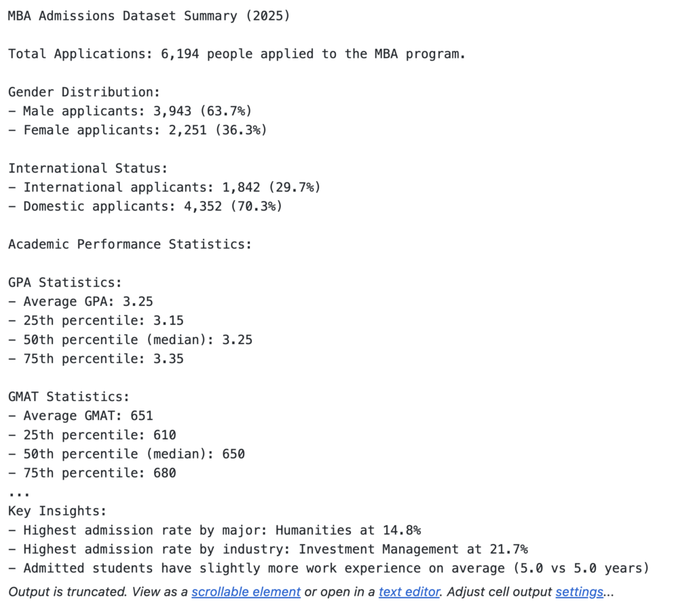This screenshot has height=616, width=695.
Task: Click the MBA Admissions Dataset Summary title
Action: click(x=149, y=16)
